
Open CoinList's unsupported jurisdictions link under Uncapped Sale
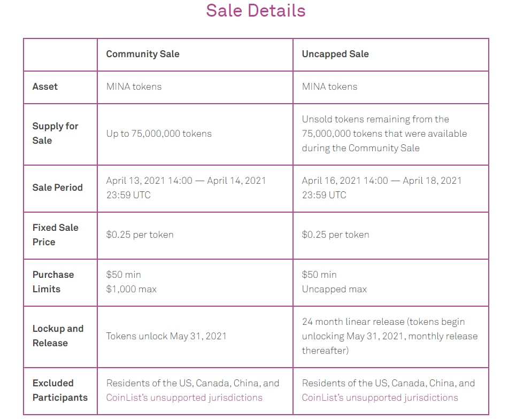coord(380,398)
